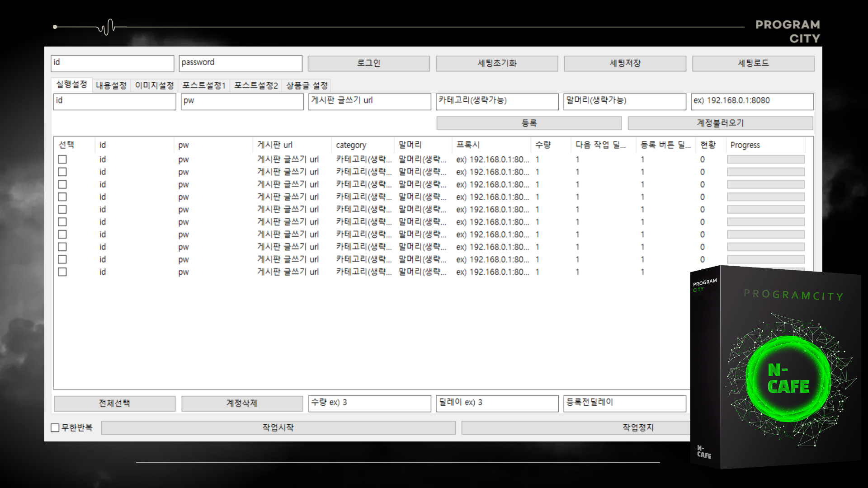Select all accounts with 전체선택
Viewport: 868px width, 488px height.
click(115, 404)
